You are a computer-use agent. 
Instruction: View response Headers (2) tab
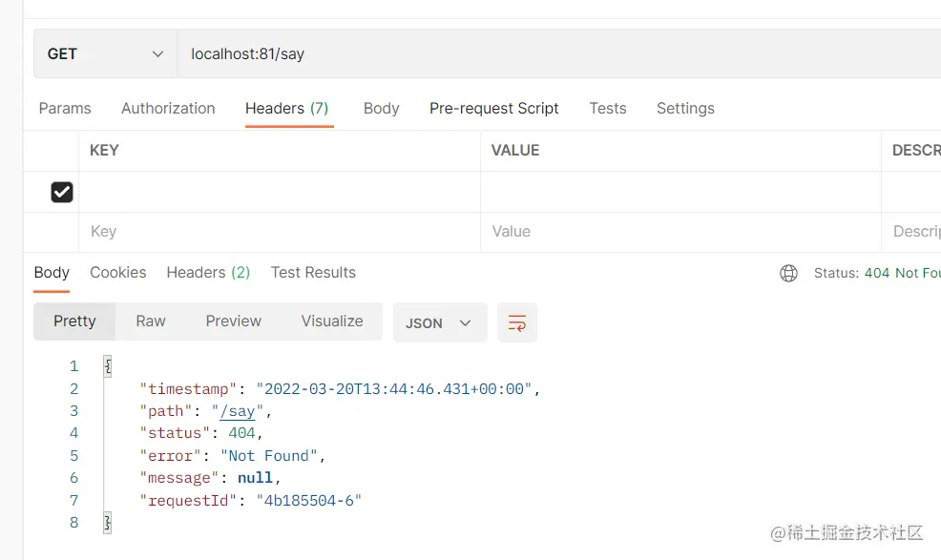click(x=208, y=273)
